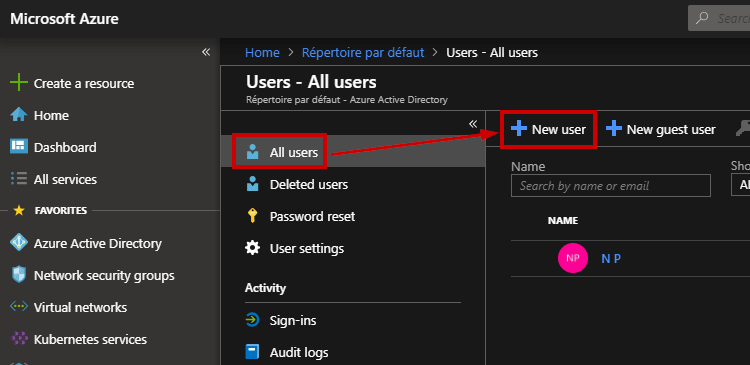Image resolution: width=750 pixels, height=365 pixels.
Task: Click the NP pink avatar circle
Action: (x=573, y=258)
